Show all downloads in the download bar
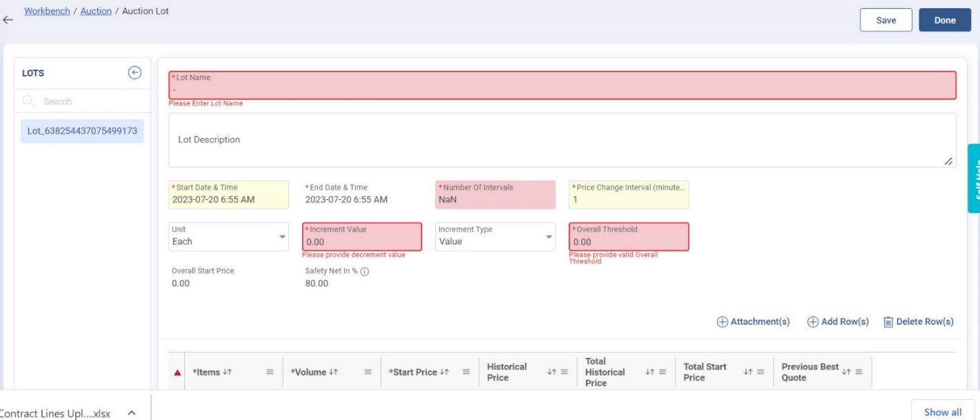 (x=942, y=412)
